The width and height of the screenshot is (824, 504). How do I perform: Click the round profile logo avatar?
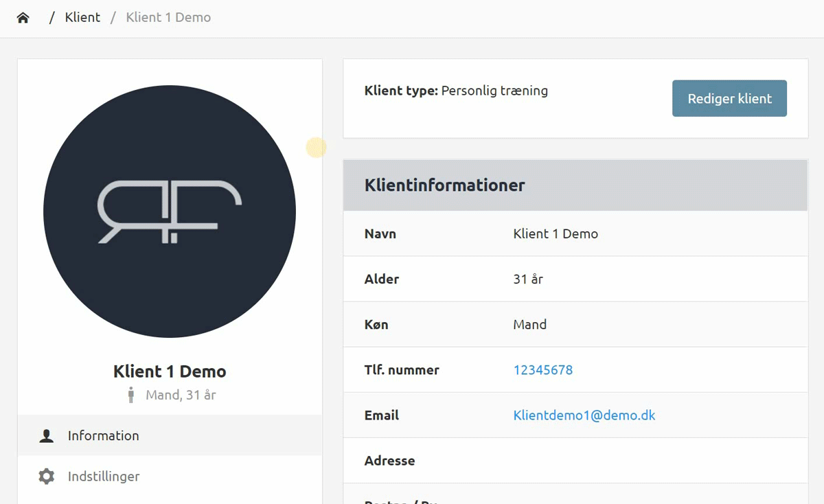click(170, 211)
